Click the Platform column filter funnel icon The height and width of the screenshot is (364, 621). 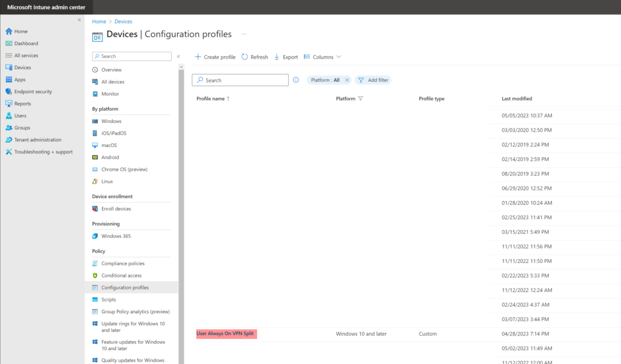click(x=360, y=99)
